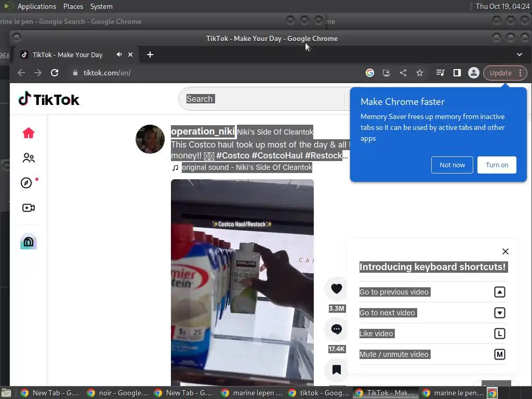Click the #CostcoHaul hashtag
Viewport: 532px width, 399px height.
coord(277,156)
